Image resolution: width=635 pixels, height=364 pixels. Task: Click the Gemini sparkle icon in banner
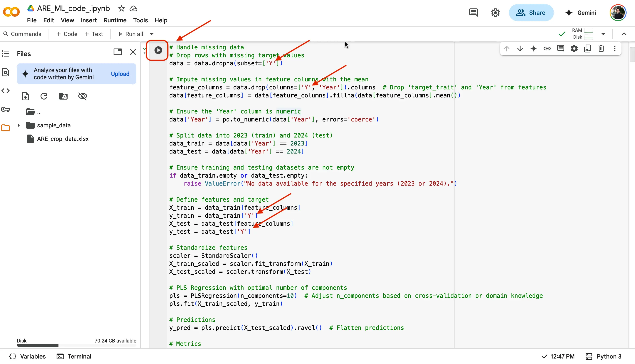(25, 74)
